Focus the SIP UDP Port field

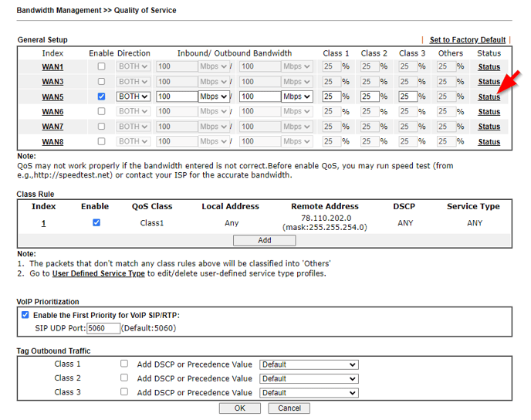103,328
